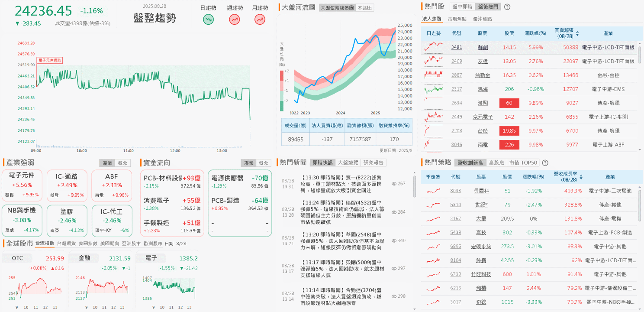Image resolution: width=644 pixels, height=312 pixels.
Task: Select 台灣期貨 in 全球股市
Action: (x=66, y=244)
